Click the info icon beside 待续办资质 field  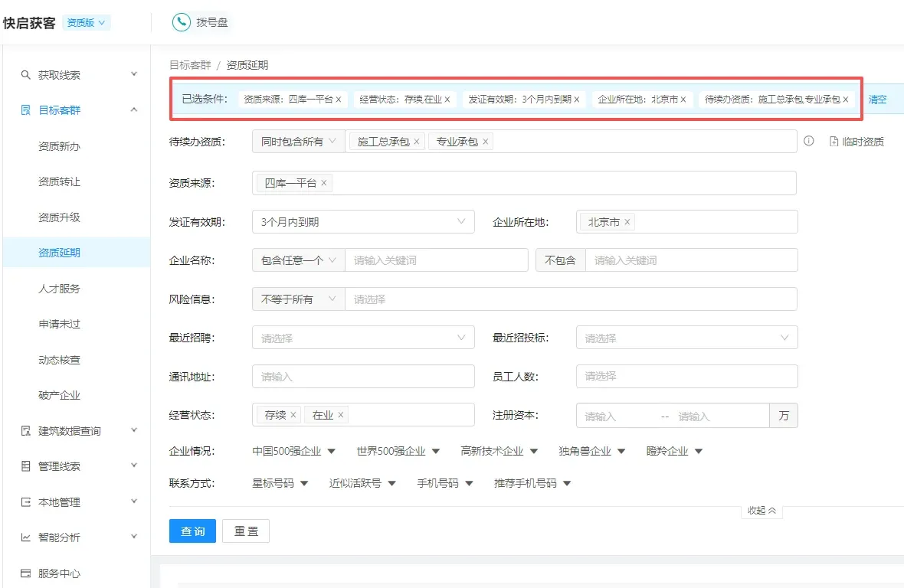809,141
